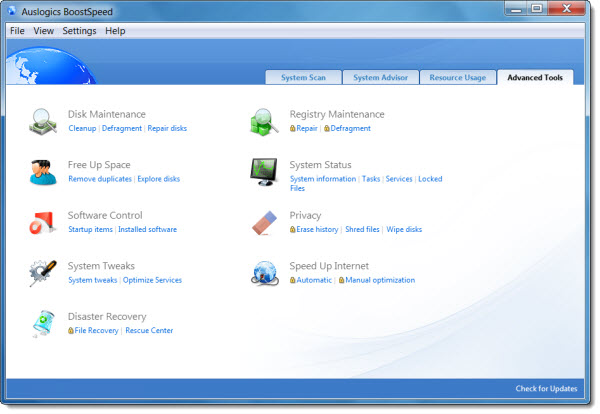Open the Locked Files link
This screenshot has width=600, height=414.
point(430,179)
